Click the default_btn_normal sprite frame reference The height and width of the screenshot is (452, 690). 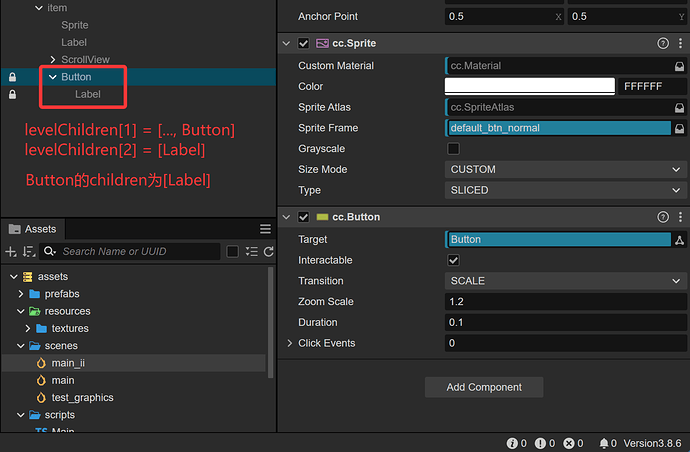(558, 128)
